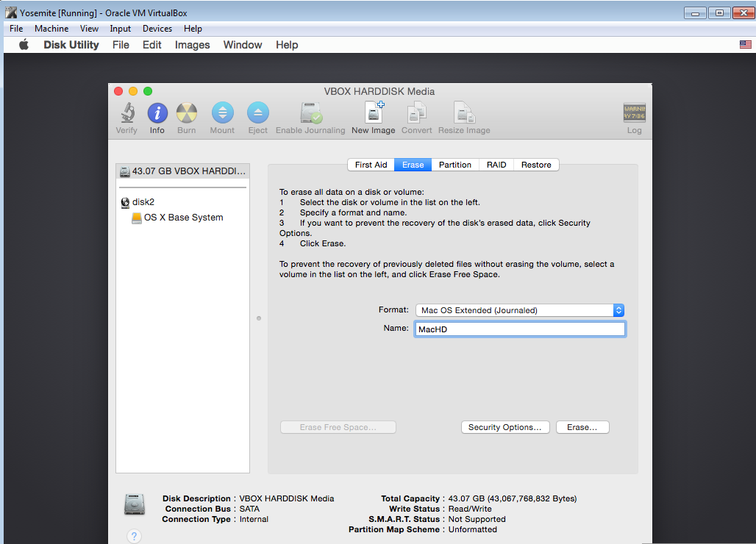Click the Burn disc icon
Screen dimensions: 756x544
[187, 112]
